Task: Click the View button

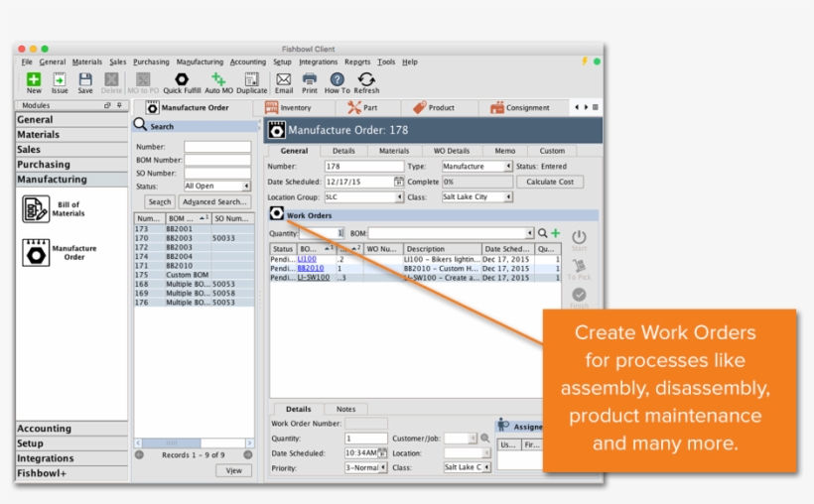Action: tap(233, 470)
